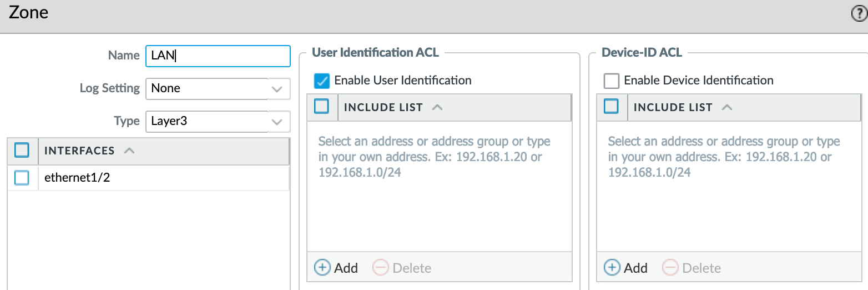Screen dimensions: 868x290
Task: Sort Interfaces column using the caret icon
Action: 129,151
